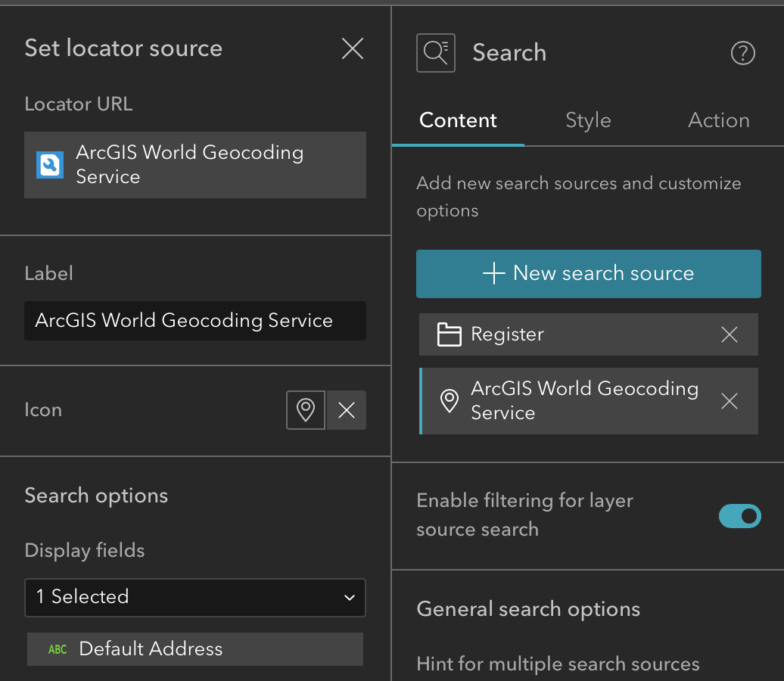Edit the Label input field
Screen dimensions: 784x681
(x=195, y=321)
